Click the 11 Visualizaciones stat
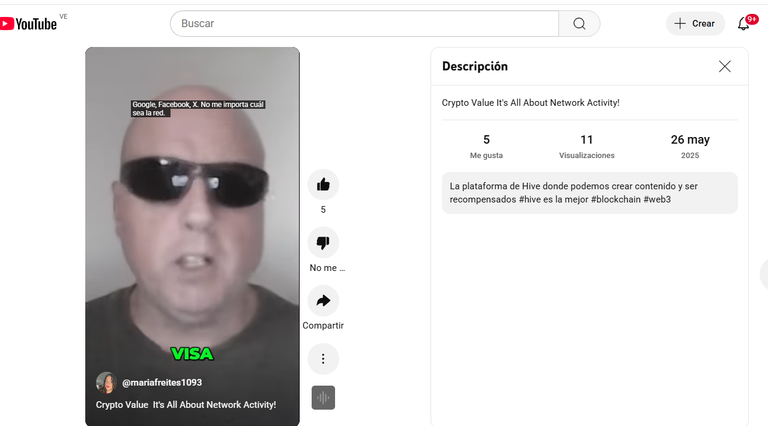The height and width of the screenshot is (426, 768). pyautogui.click(x=587, y=146)
